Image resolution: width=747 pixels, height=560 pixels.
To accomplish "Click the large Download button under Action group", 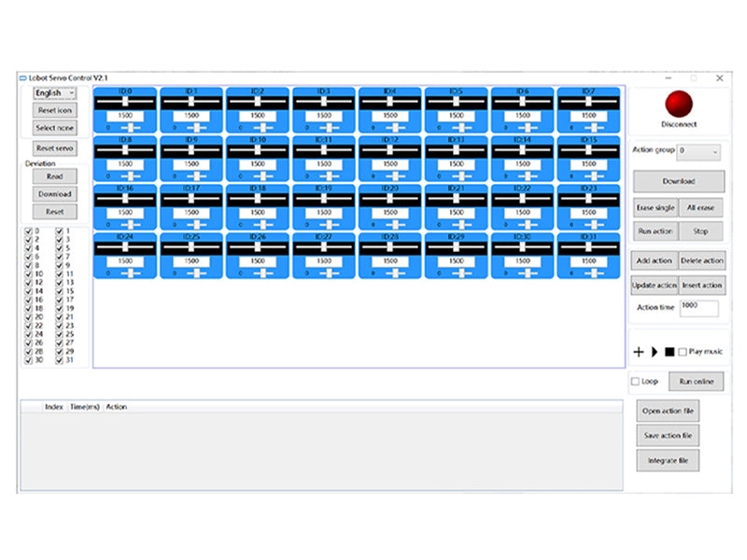I will [679, 181].
